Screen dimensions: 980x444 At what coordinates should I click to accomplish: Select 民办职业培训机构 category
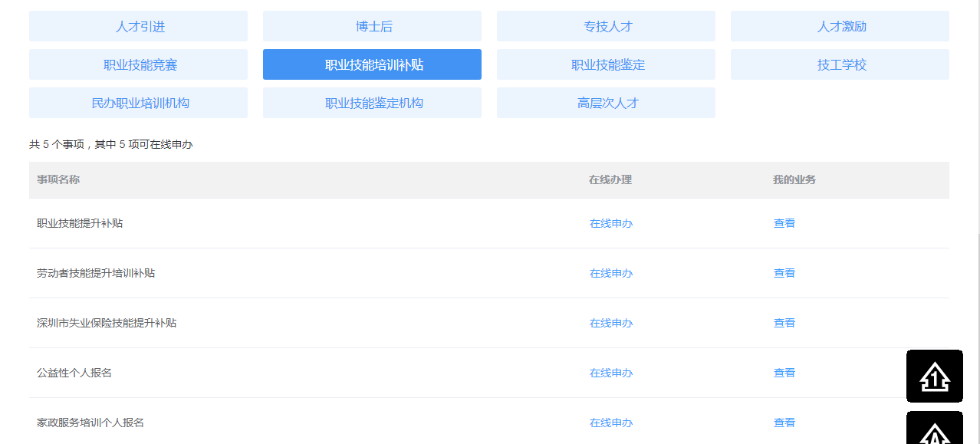tap(138, 103)
